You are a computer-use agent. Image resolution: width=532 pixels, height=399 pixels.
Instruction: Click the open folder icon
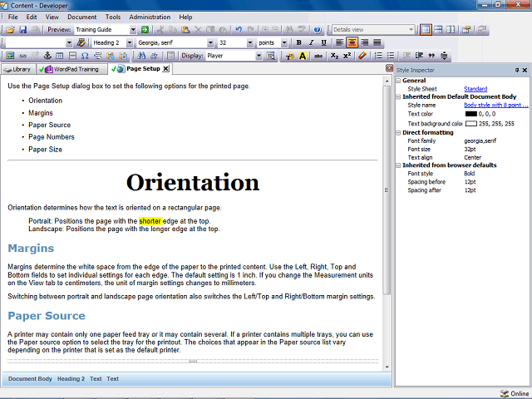pos(10,30)
